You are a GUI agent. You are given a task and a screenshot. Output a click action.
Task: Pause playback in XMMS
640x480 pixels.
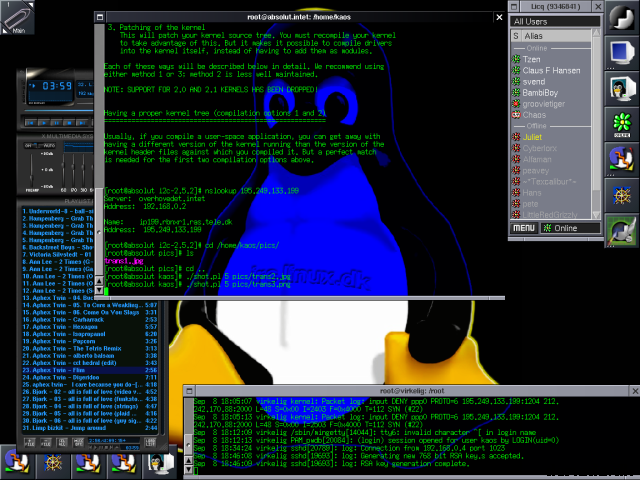pos(56,122)
